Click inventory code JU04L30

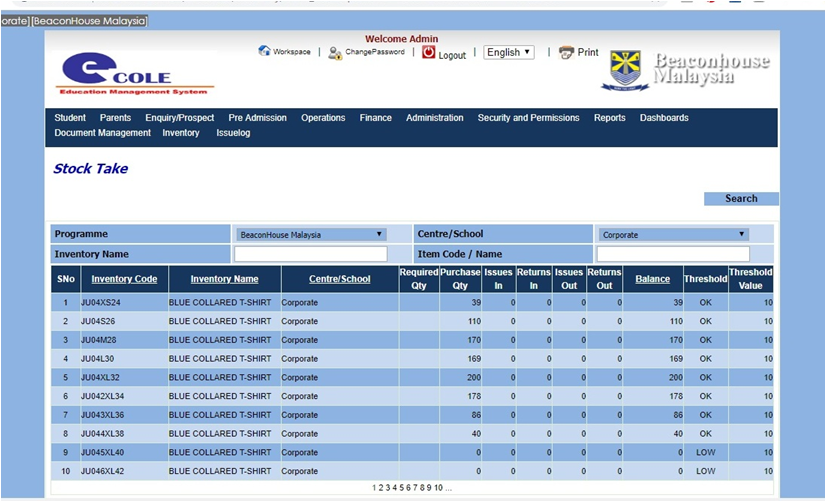pyautogui.click(x=97, y=358)
